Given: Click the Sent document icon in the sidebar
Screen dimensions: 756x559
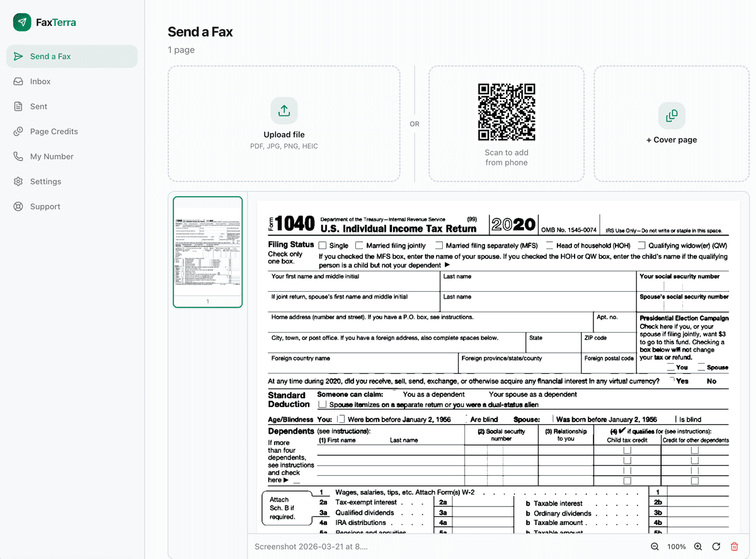Looking at the screenshot, I should 18,106.
